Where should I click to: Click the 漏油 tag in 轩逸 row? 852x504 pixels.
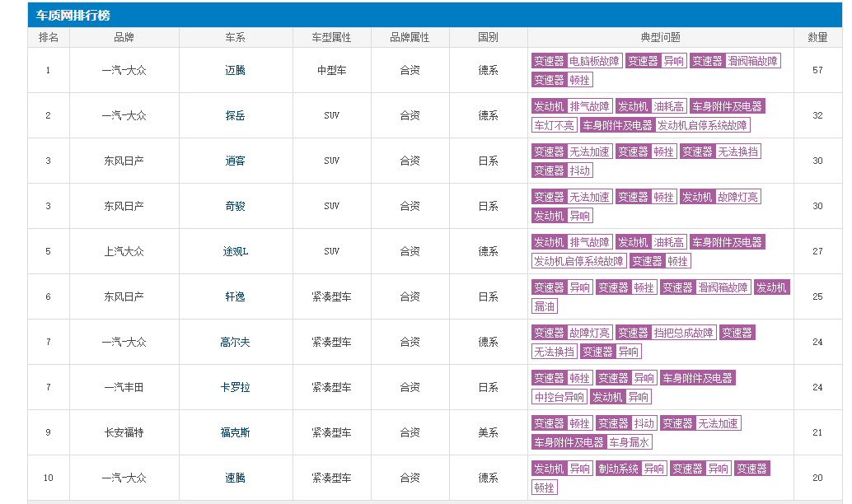coord(545,307)
